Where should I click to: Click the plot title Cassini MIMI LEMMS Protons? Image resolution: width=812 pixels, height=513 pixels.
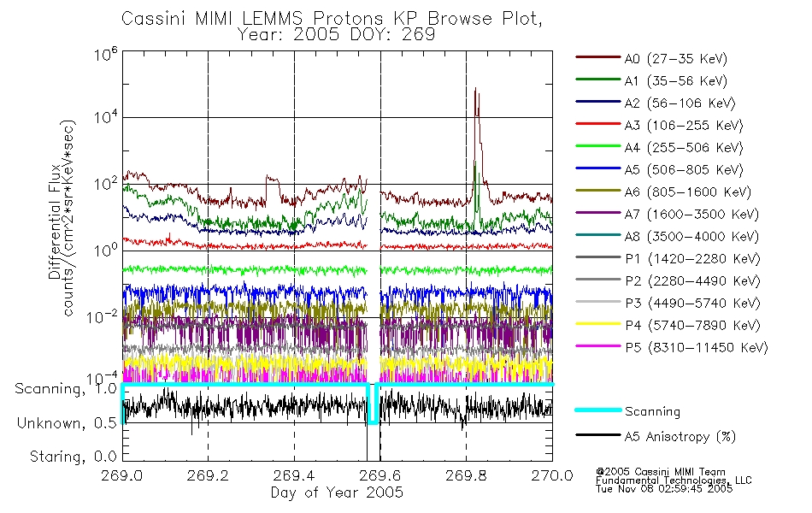click(x=332, y=19)
